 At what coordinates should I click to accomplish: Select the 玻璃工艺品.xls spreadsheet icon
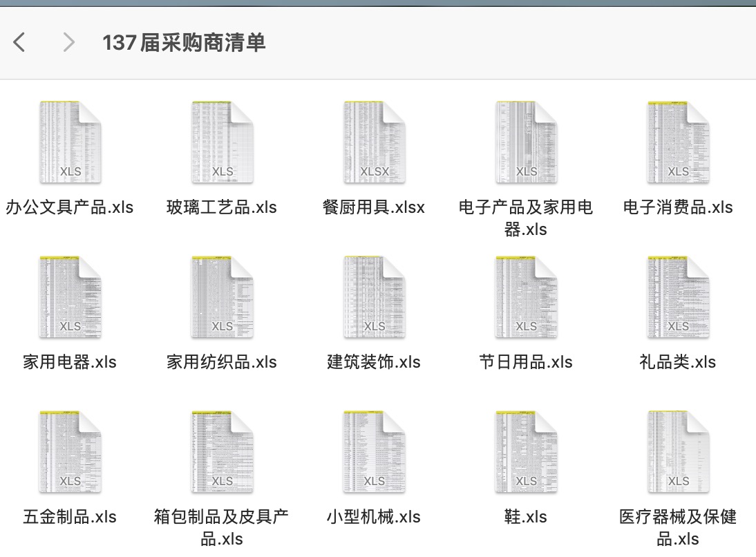tap(221, 142)
